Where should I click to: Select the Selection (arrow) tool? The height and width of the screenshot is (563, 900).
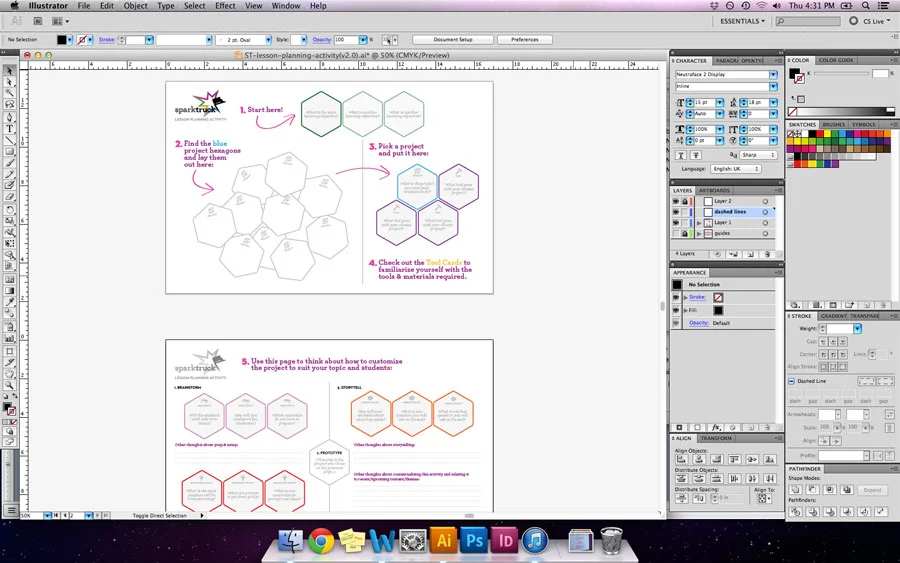9,70
